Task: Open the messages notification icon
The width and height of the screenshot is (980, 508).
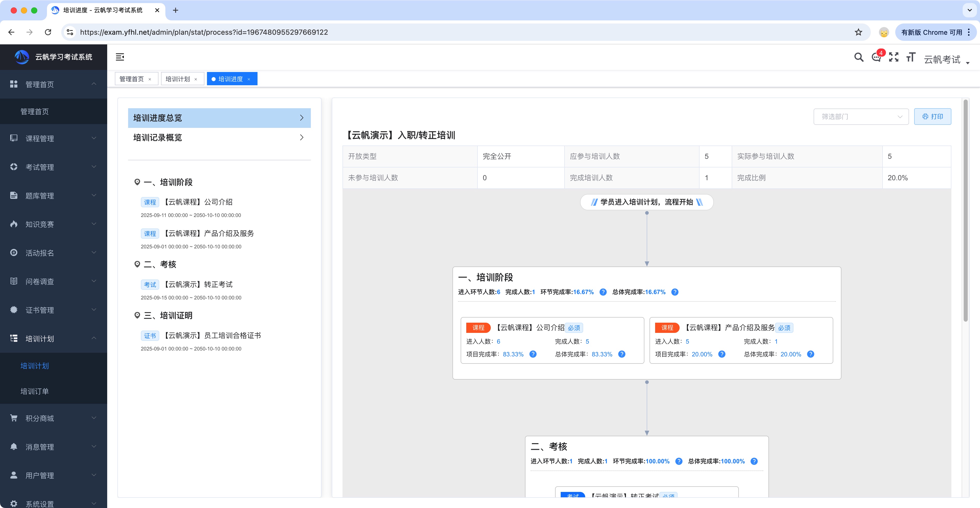Action: click(876, 58)
